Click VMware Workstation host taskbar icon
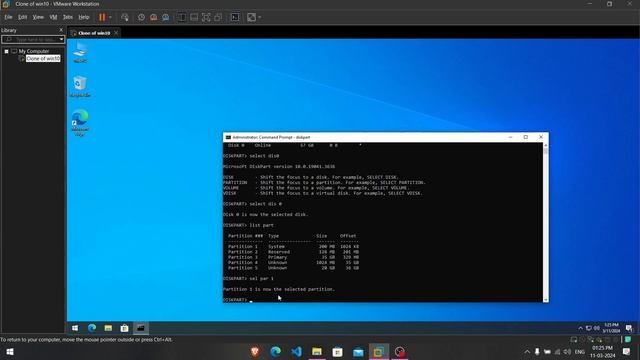The image size is (640, 360). [379, 351]
